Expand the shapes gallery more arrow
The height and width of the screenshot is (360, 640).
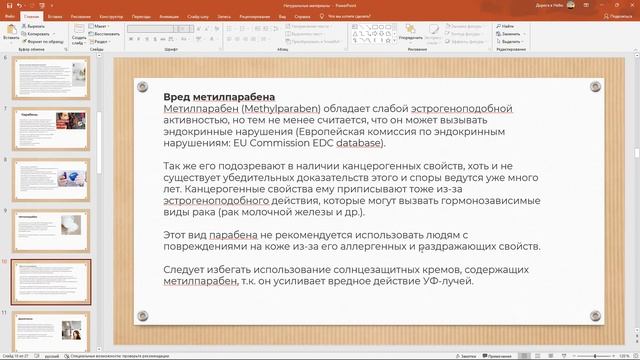pos(395,41)
